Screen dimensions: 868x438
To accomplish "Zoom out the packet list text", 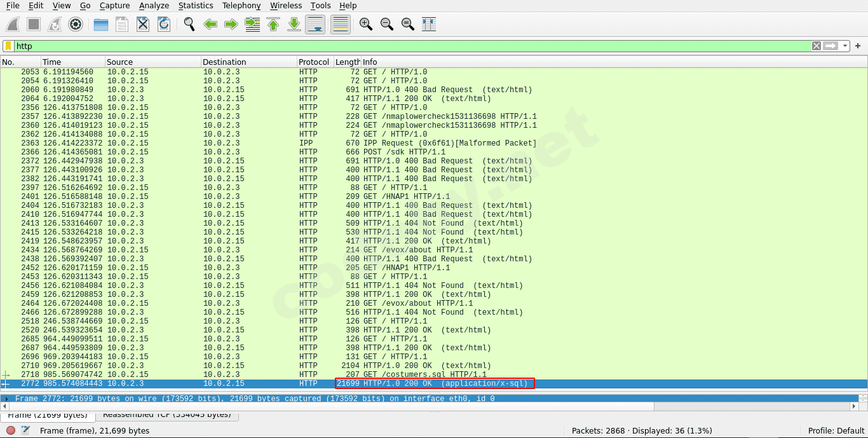I will pos(386,24).
